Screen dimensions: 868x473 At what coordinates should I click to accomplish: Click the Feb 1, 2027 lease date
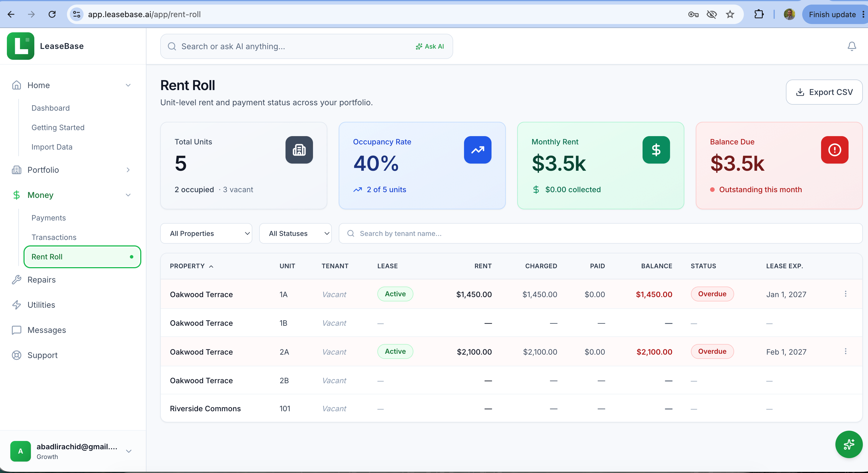pos(786,352)
